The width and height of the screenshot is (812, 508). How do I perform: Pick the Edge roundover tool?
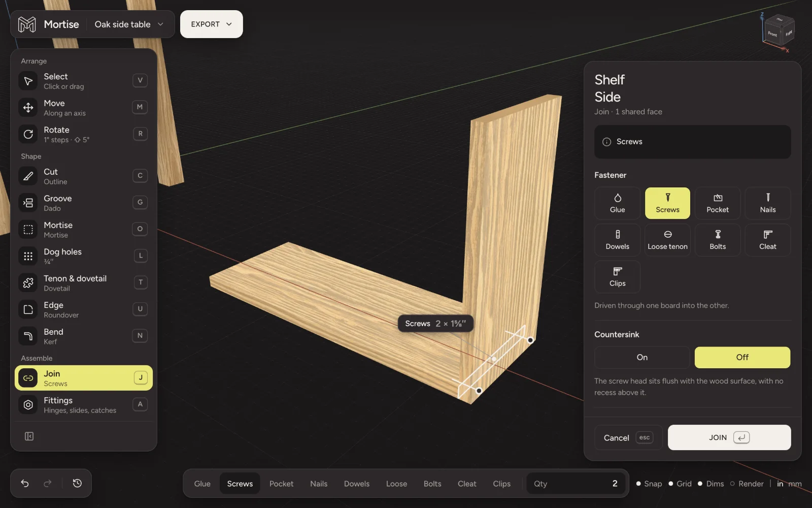(83, 309)
